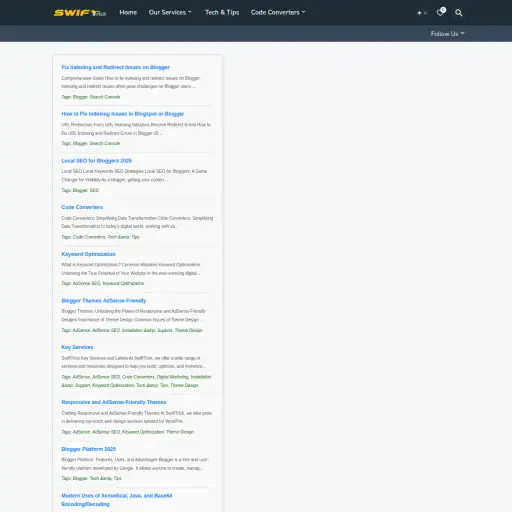Open How to Fix Indexing Issues in Blogspot
Image resolution: width=512 pixels, height=512 pixels.
tap(122, 114)
